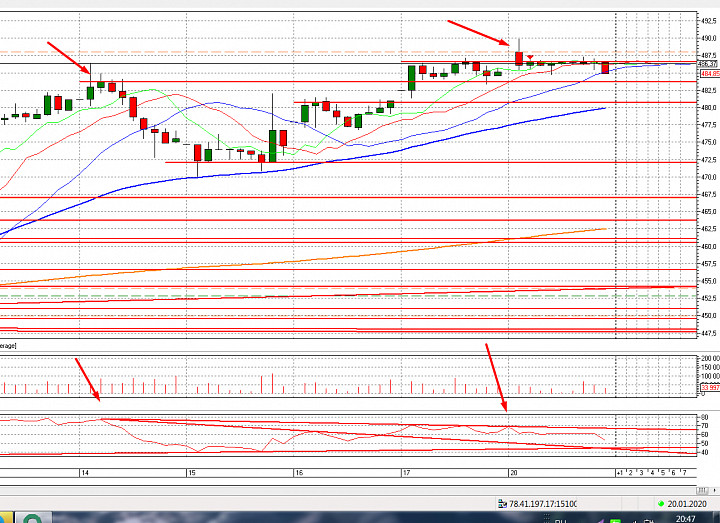The width and height of the screenshot is (720, 523).
Task: Click the 470,0 price axis label
Action: 709,177
